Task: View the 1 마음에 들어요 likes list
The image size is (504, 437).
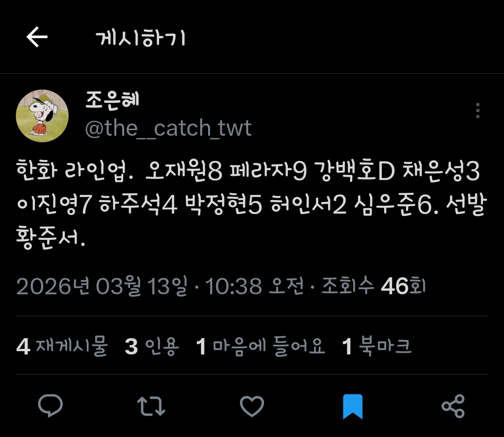Action: [x=260, y=346]
